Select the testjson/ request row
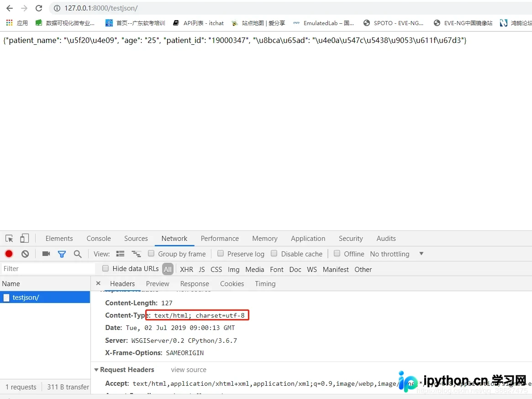Viewport: 532px width, 399px height. pyautogui.click(x=45, y=297)
